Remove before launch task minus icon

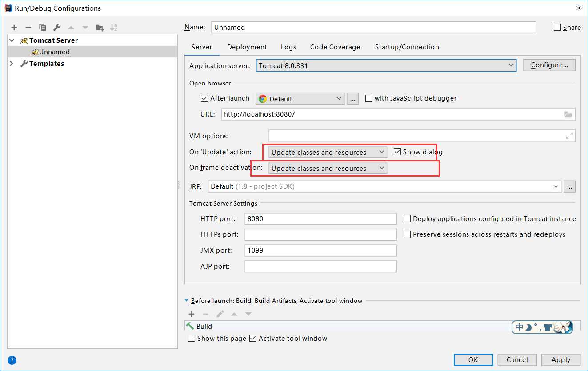pyautogui.click(x=206, y=314)
